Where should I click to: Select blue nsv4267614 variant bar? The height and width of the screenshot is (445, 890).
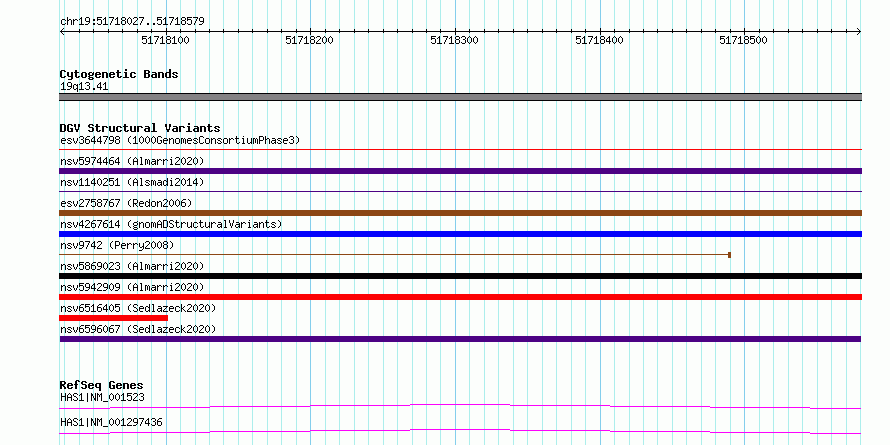[460, 234]
